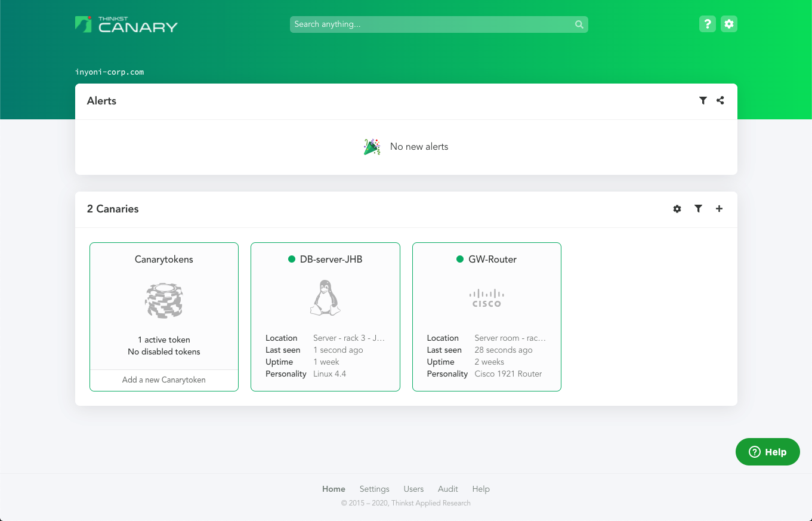The height and width of the screenshot is (521, 812).
Task: Open the DB-server-JHB canary title
Action: 331,260
